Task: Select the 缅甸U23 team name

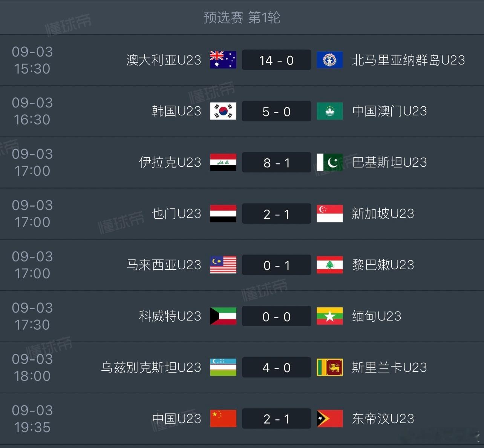Action: coord(377,316)
